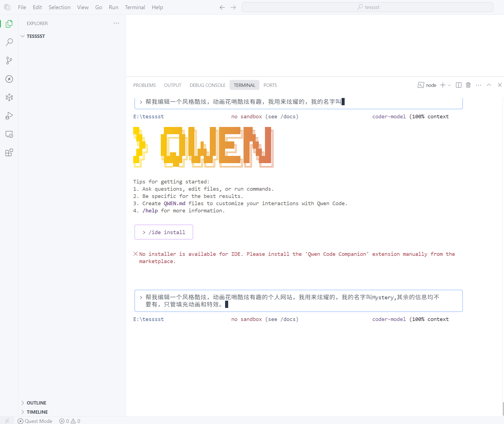Image resolution: width=504 pixels, height=424 pixels.
Task: Click 'E:\tesssst' path below Mystery prompt
Action: 148,319
